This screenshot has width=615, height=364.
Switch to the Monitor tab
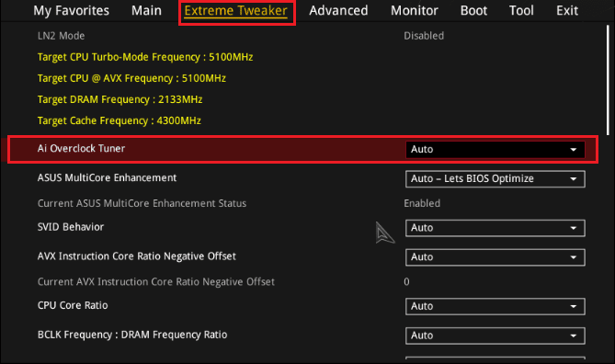coord(415,11)
